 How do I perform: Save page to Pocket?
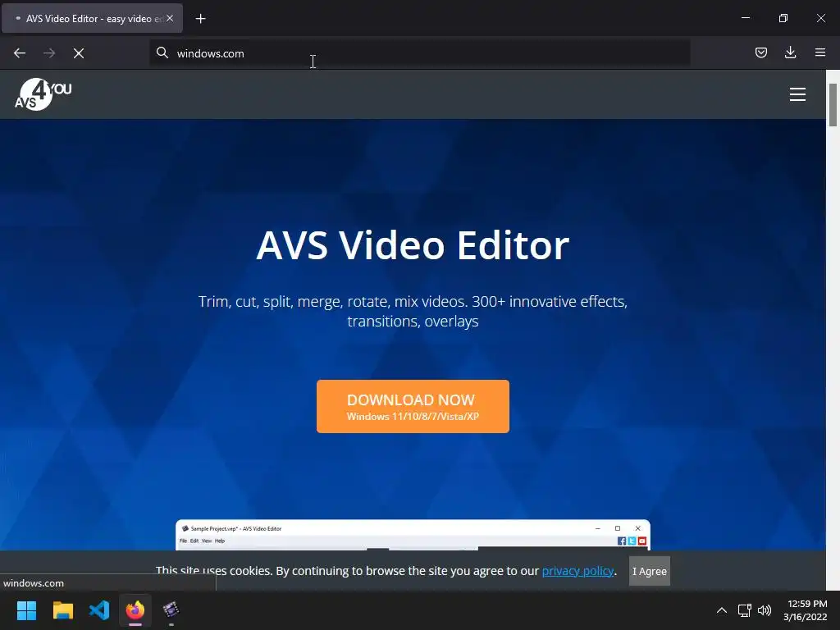[761, 52]
